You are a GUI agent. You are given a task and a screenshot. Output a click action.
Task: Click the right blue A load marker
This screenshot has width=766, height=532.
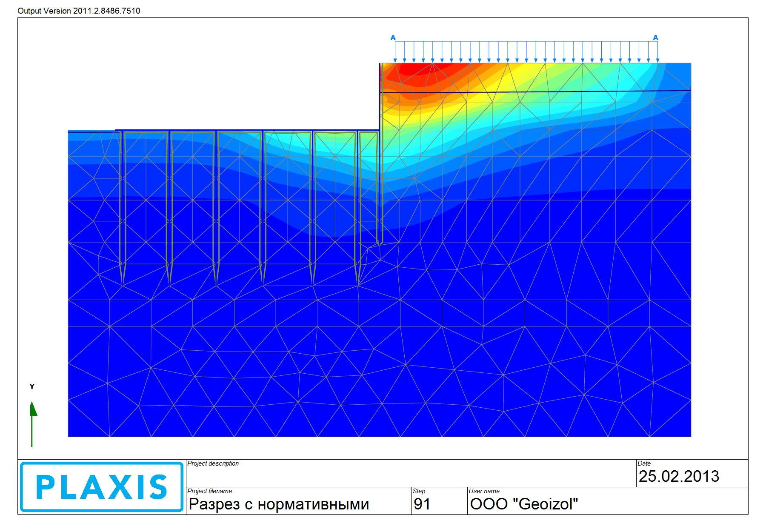click(655, 38)
